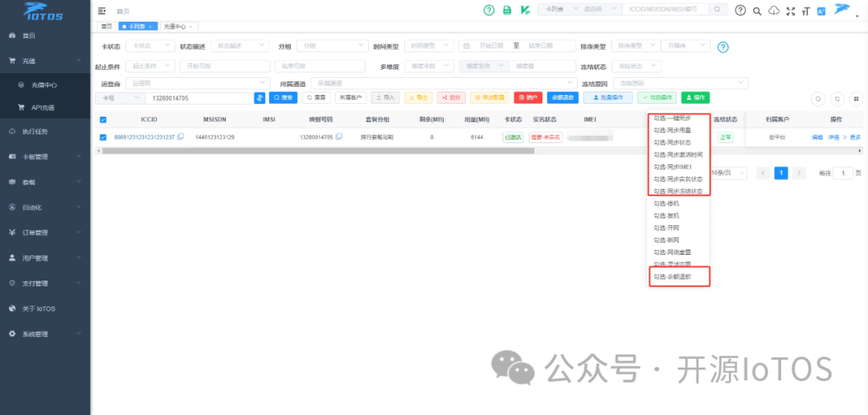
Task: Open the 10条/页 page size dropdown
Action: point(728,173)
